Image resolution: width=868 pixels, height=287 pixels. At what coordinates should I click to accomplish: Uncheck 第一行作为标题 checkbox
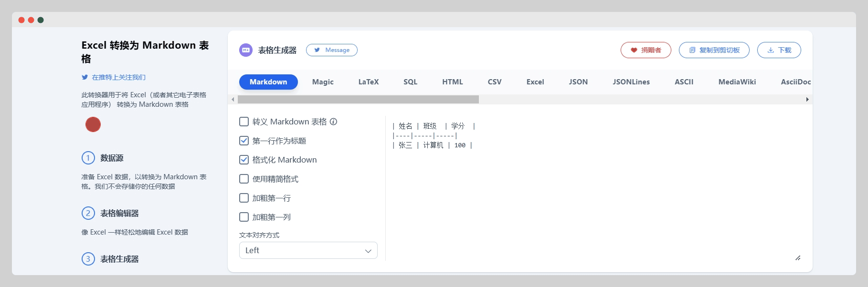[x=244, y=141]
